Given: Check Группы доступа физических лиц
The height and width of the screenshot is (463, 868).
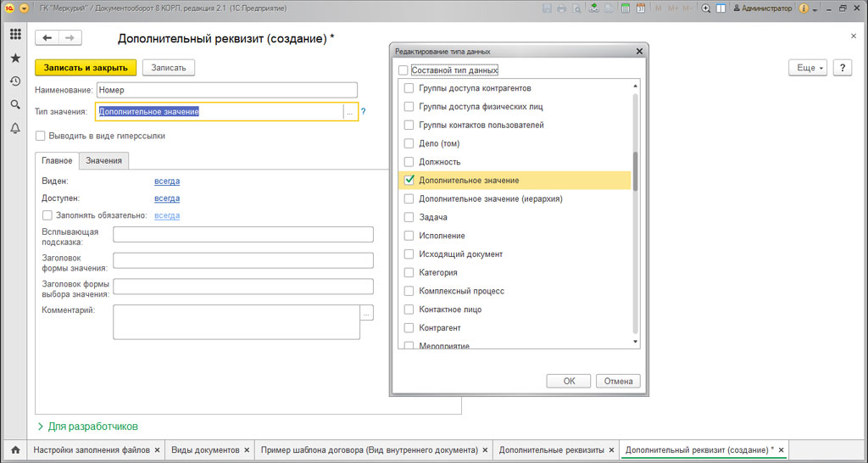Looking at the screenshot, I should coord(409,106).
